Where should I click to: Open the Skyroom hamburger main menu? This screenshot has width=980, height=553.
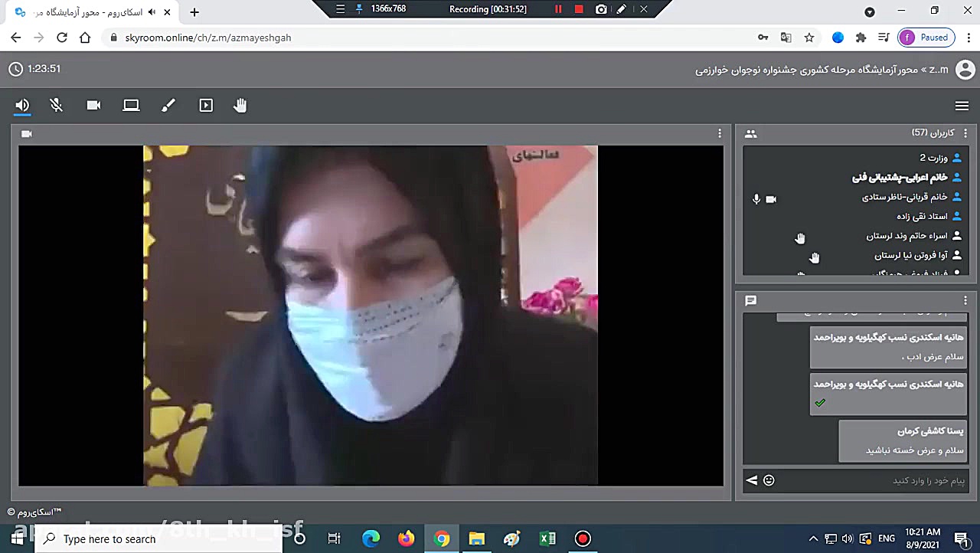pos(962,106)
